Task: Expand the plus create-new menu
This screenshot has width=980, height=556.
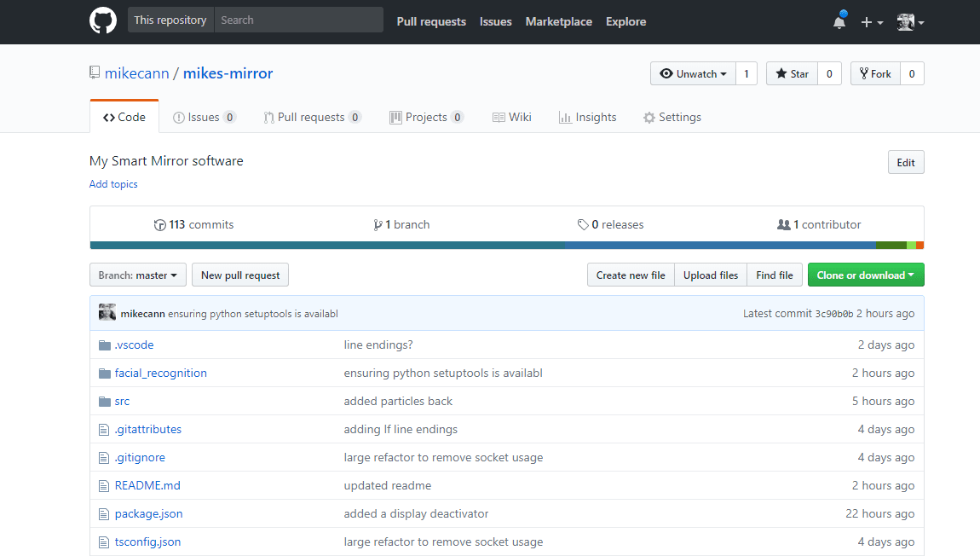Action: (x=871, y=22)
